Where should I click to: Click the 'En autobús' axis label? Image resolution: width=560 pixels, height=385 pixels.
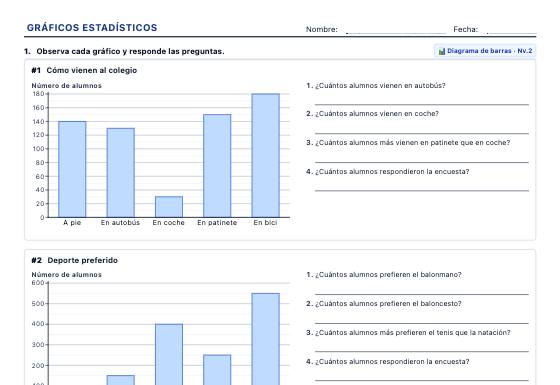click(120, 222)
